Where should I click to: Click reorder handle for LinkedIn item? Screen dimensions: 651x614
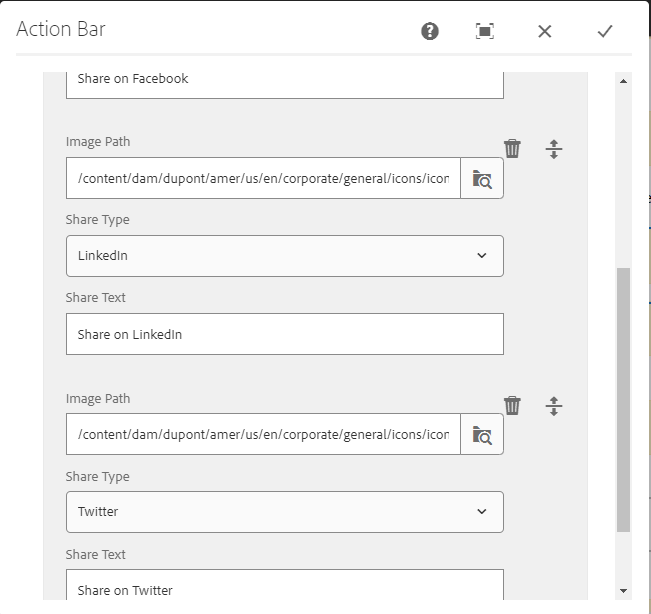[554, 149]
